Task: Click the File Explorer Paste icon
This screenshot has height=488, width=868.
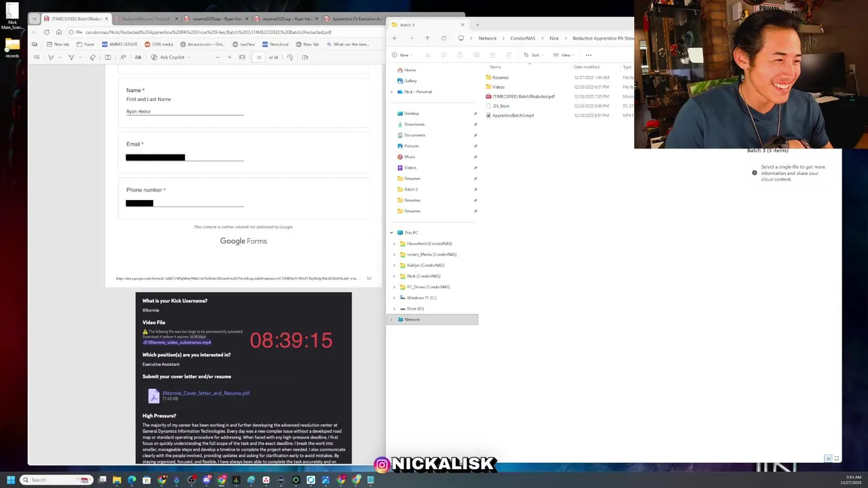Action: point(460,55)
